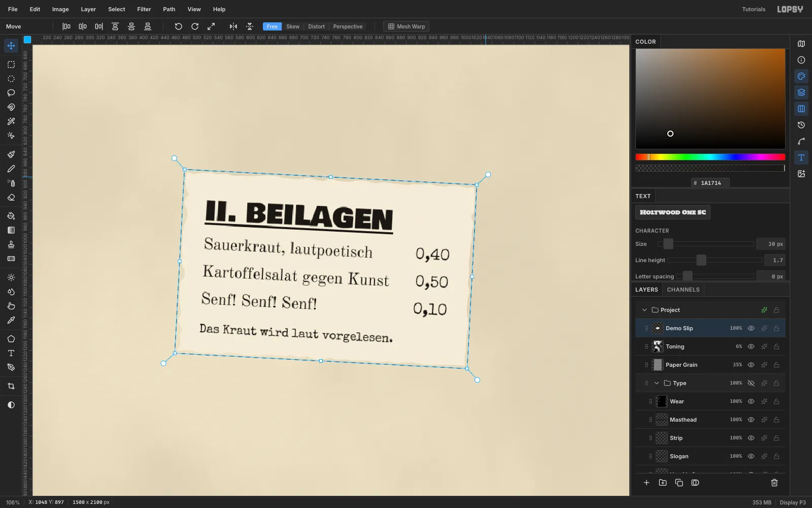Select the Rectangular Marquee tool
The height and width of the screenshot is (508, 812).
pyautogui.click(x=11, y=65)
